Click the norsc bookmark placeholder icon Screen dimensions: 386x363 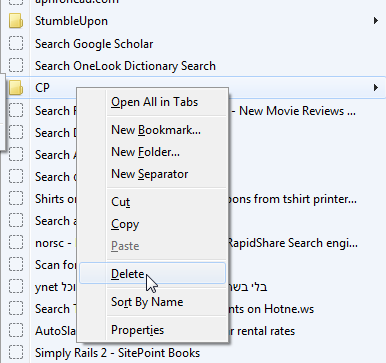16,243
